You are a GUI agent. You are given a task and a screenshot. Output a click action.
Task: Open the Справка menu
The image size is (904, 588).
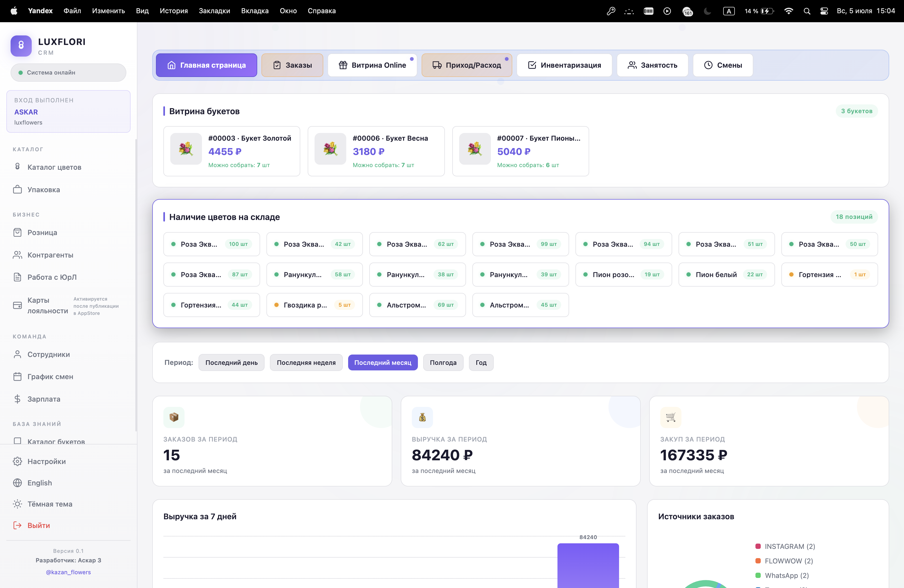(x=322, y=11)
